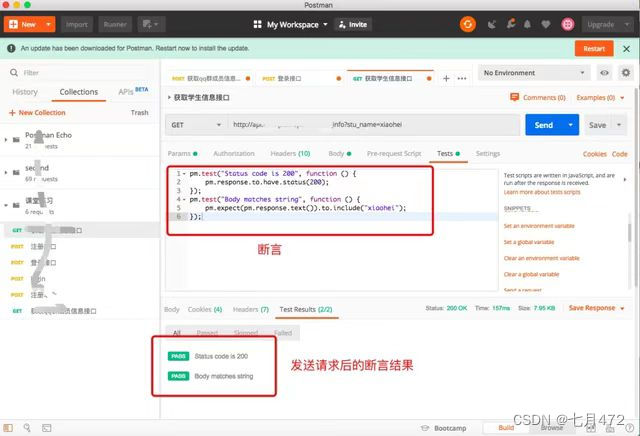Insert 'Clear an environment variable' snippet
Image resolution: width=640 pixels, height=436 pixels.
[x=542, y=258]
